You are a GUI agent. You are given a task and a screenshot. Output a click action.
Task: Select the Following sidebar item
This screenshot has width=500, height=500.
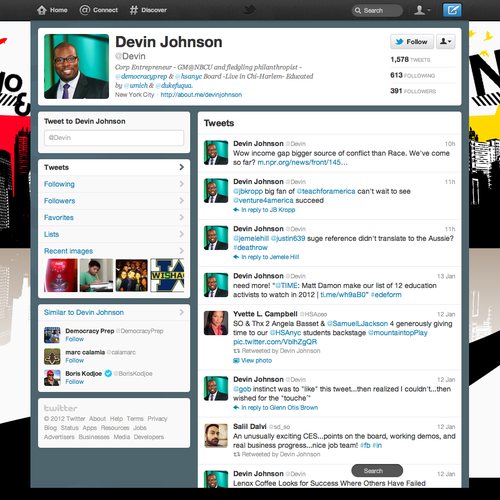point(114,184)
